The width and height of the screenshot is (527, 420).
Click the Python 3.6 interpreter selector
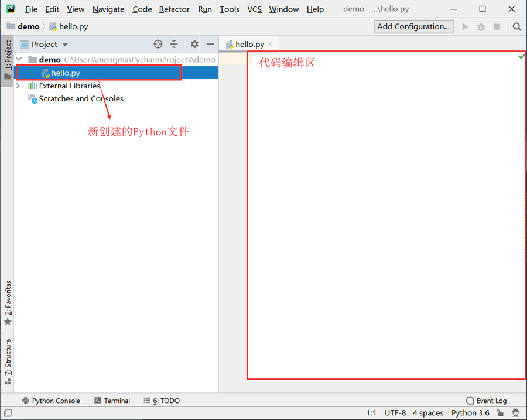click(x=470, y=412)
